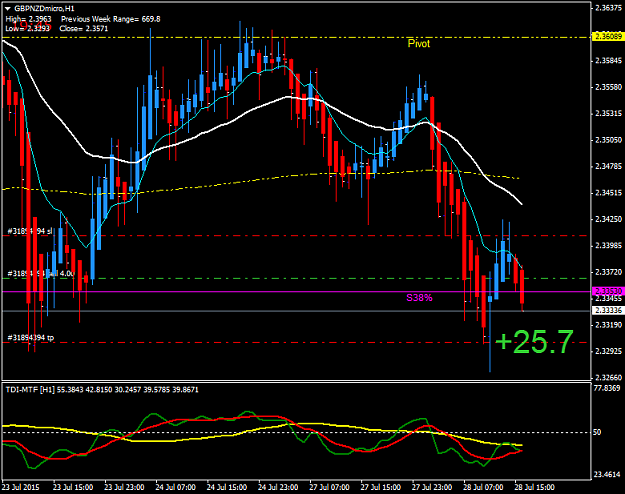Click the 2.36375 price axis label
This screenshot has width=625, height=494.
pyautogui.click(x=608, y=8)
